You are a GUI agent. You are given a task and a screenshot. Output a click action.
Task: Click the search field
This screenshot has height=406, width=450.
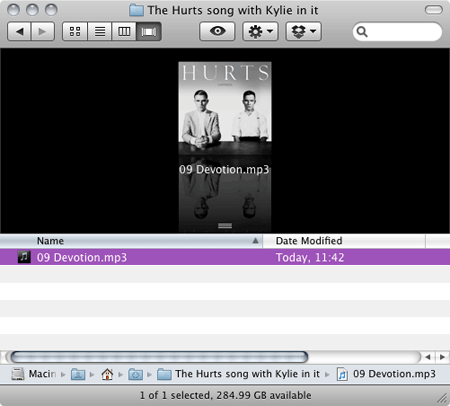pos(397,32)
